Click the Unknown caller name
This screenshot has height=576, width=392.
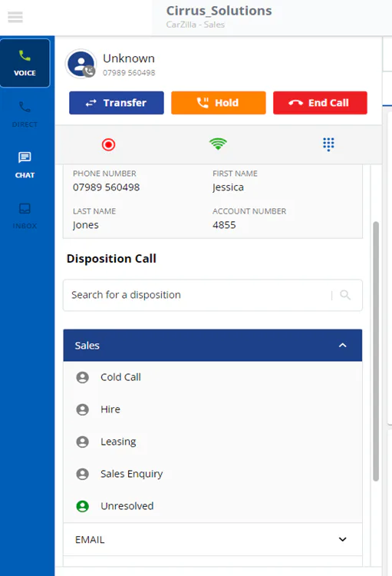tap(129, 58)
